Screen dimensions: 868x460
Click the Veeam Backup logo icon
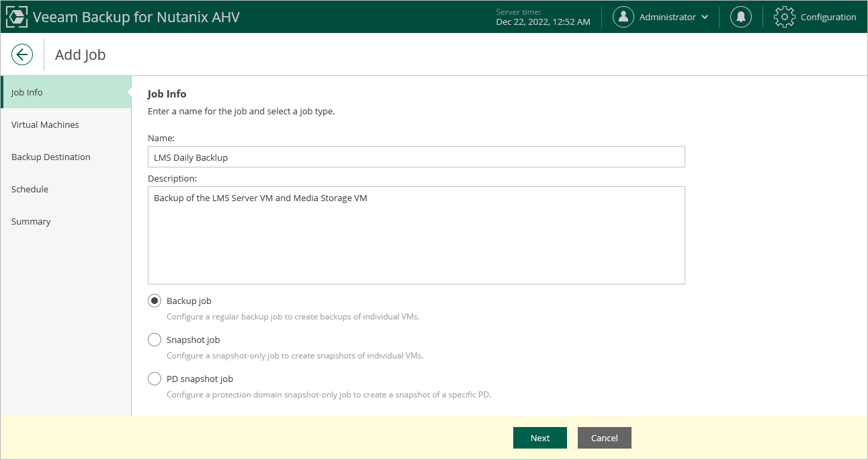point(17,17)
